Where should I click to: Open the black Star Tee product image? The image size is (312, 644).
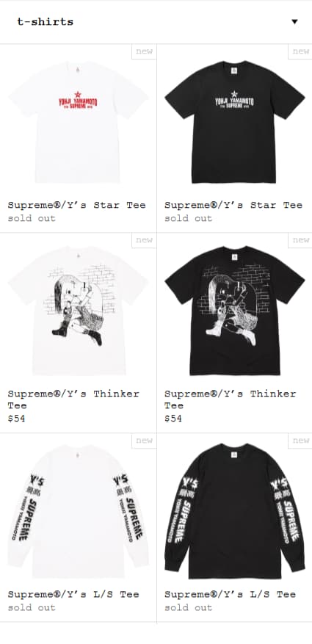click(234, 122)
